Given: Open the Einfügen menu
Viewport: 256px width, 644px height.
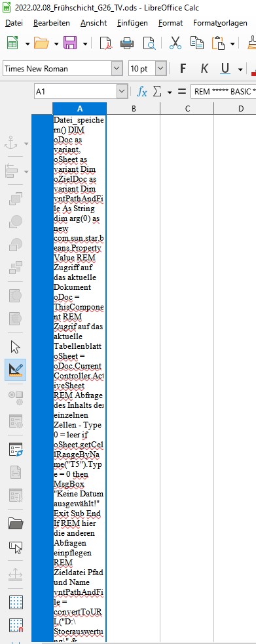Looking at the screenshot, I should pyautogui.click(x=132, y=23).
